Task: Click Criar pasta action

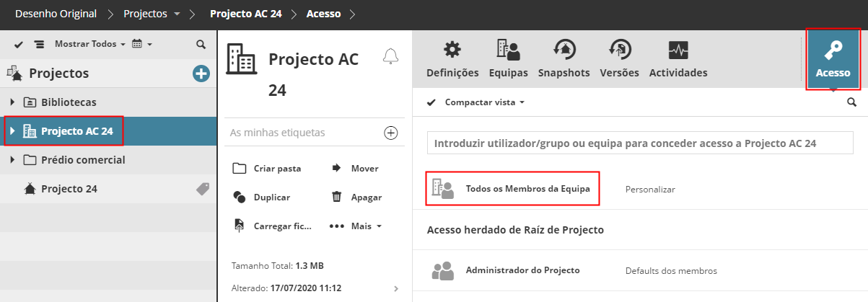Action: click(268, 168)
